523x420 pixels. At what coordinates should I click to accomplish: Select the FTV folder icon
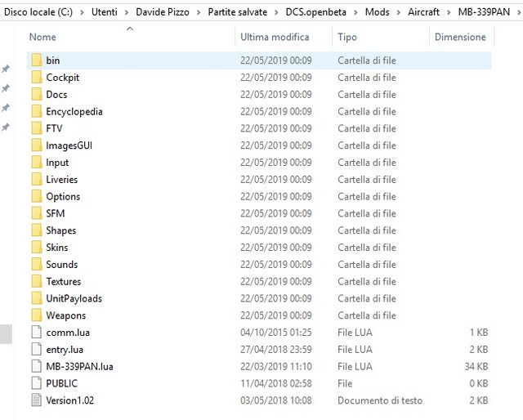(37, 128)
